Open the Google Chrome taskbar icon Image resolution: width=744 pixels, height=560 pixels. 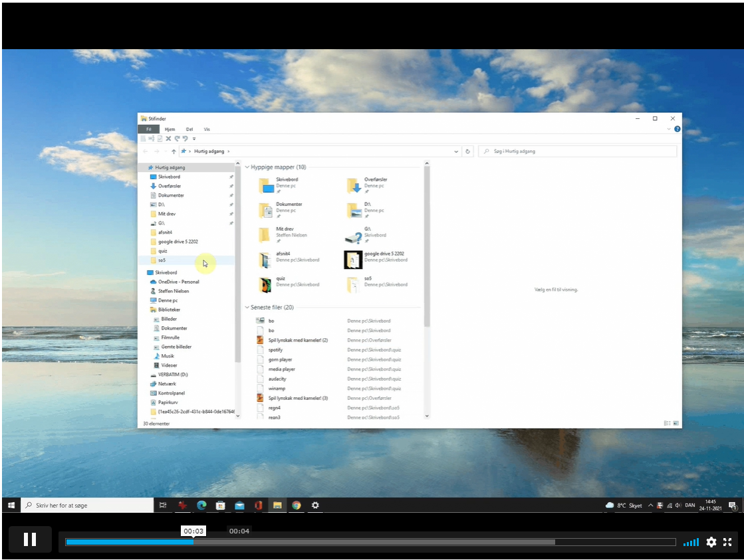coord(297,506)
